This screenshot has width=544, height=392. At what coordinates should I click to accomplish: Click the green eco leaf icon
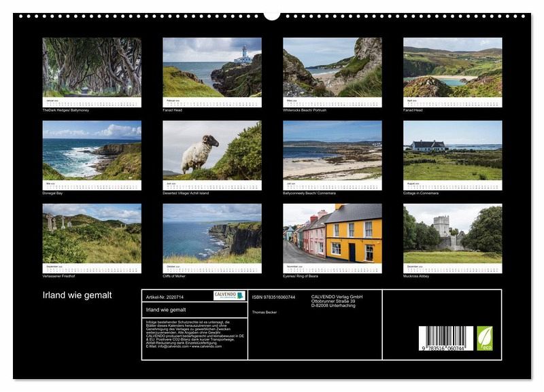click(x=485, y=338)
